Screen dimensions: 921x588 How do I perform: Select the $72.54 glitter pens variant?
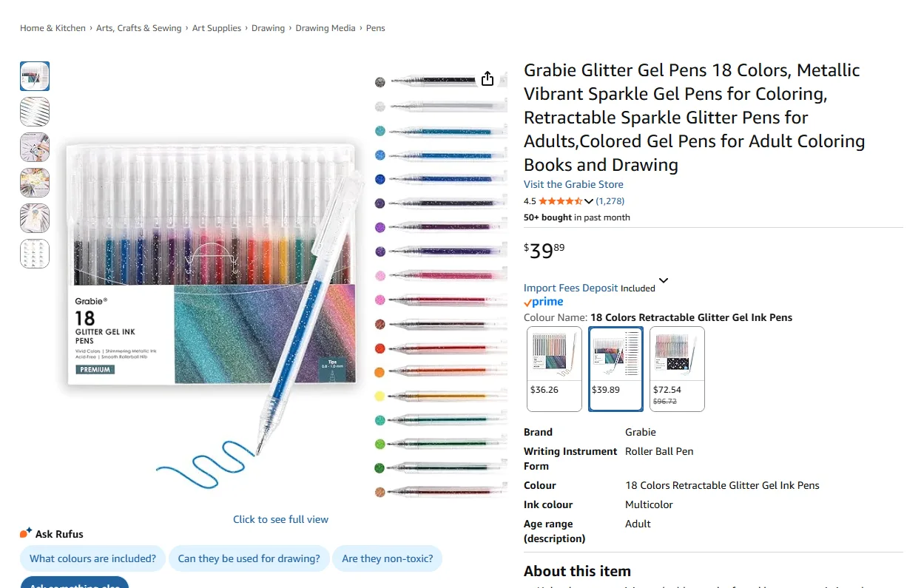pos(676,369)
